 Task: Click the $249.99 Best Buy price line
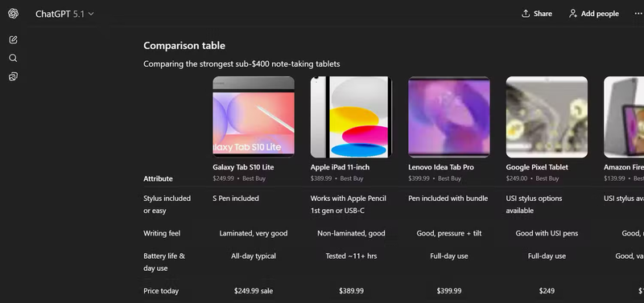[238, 178]
